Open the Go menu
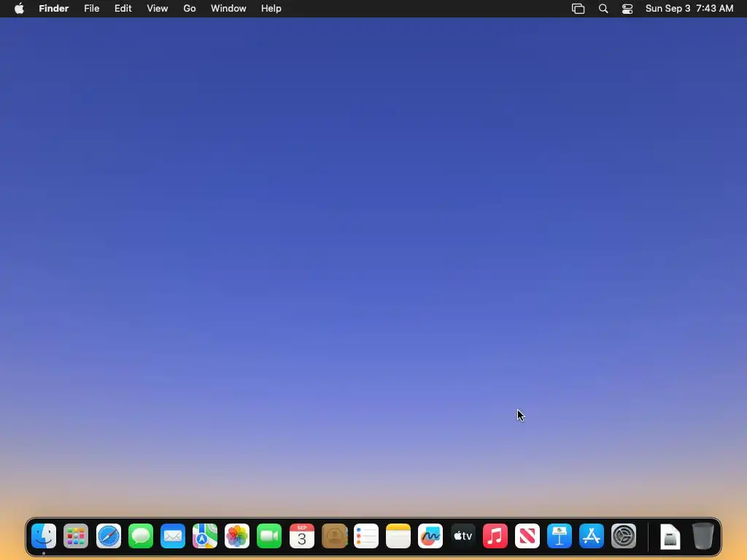The height and width of the screenshot is (560, 747). pos(190,8)
